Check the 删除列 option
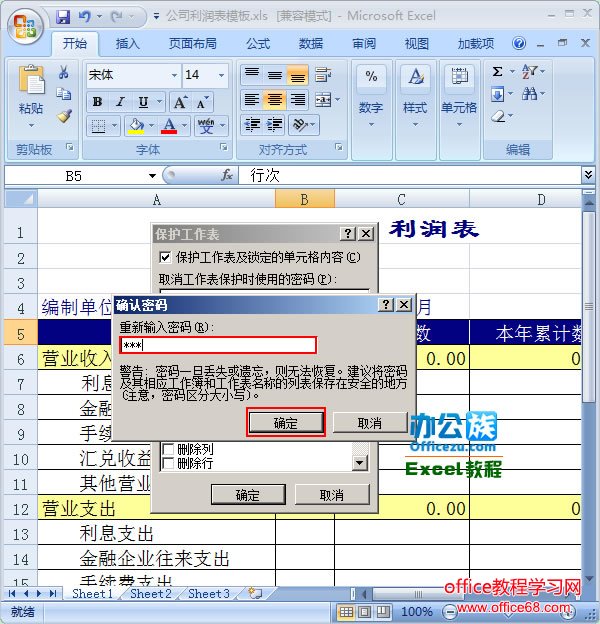Viewport: 600px width, 624px height. (x=169, y=449)
